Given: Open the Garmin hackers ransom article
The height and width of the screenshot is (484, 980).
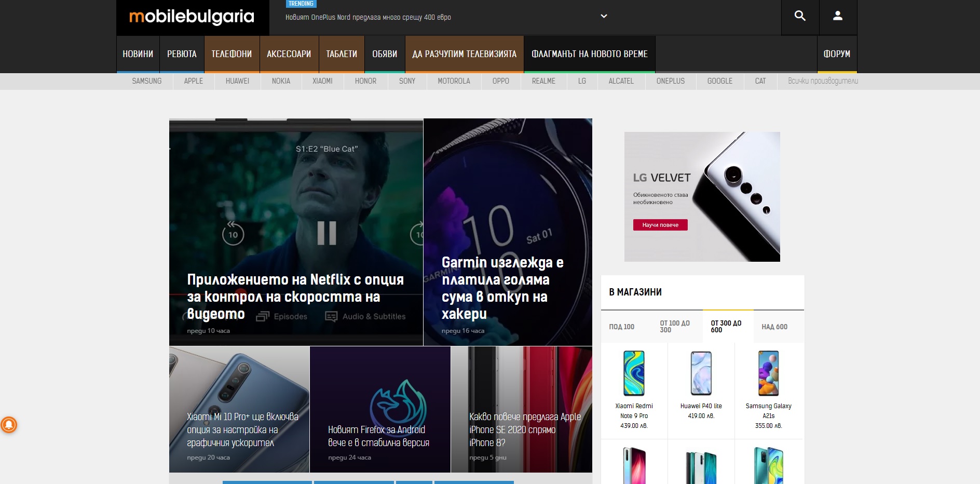Looking at the screenshot, I should click(508, 232).
